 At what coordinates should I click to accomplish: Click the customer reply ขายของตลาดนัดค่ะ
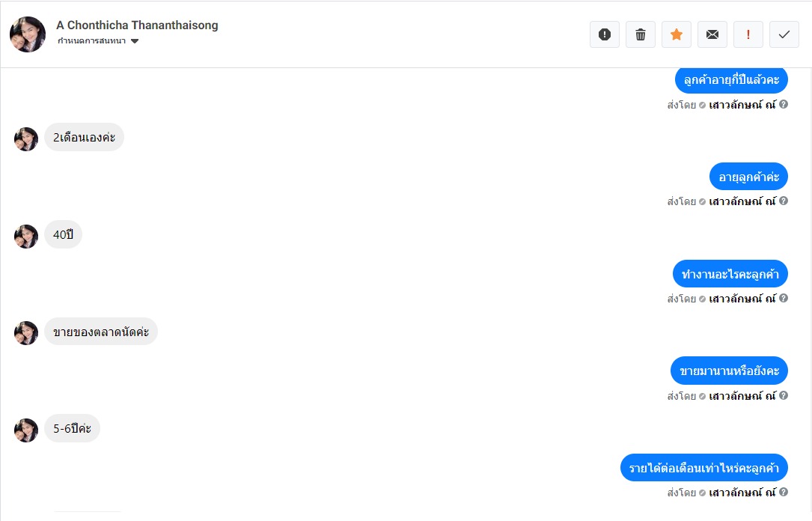click(x=101, y=332)
